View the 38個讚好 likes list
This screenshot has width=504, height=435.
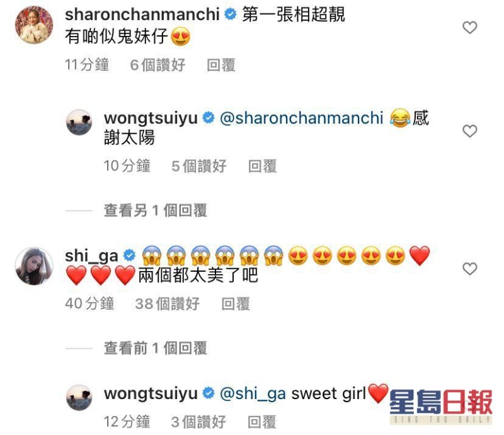pyautogui.click(x=168, y=304)
